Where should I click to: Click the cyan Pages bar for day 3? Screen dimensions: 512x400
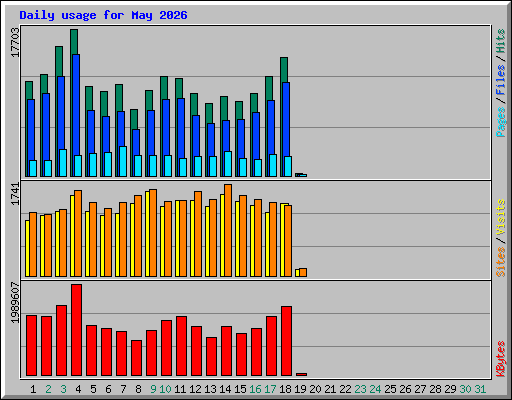[x=63, y=163]
